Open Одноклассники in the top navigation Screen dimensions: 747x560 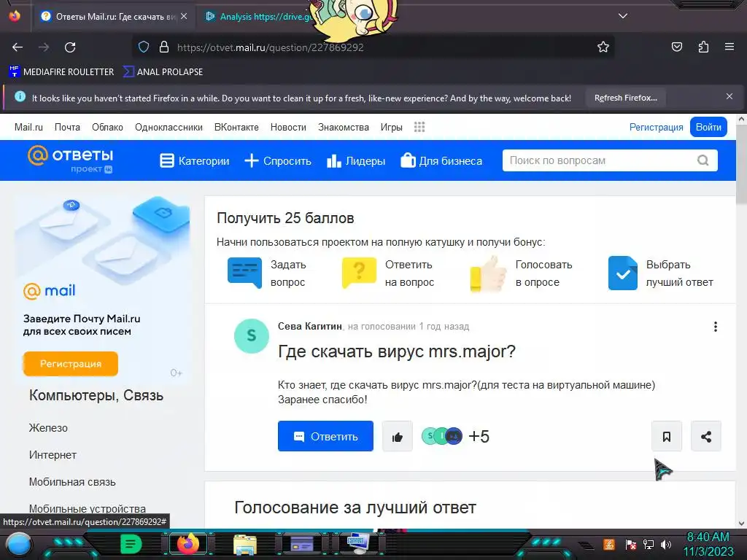point(169,127)
